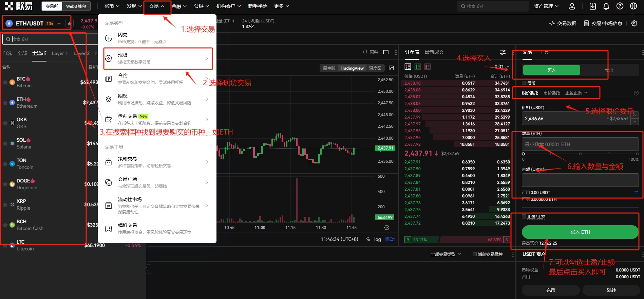
Task: Enable the 借币 checkbox
Action: (x=524, y=83)
